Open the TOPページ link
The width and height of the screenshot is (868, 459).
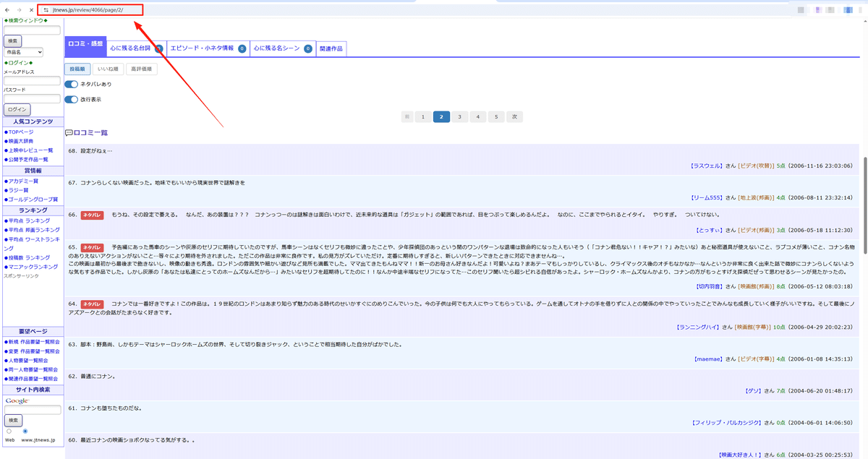coord(20,132)
